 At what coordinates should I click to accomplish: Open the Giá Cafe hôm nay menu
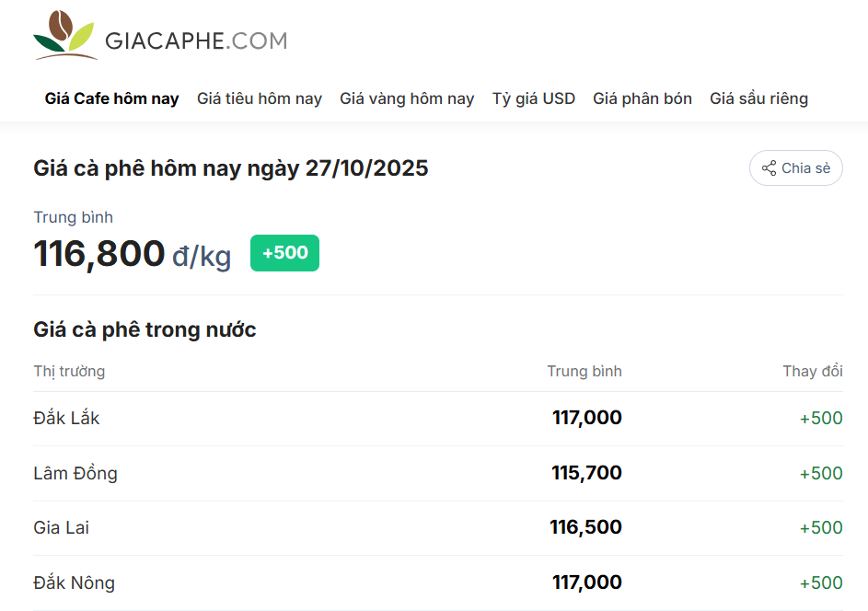pos(111,98)
